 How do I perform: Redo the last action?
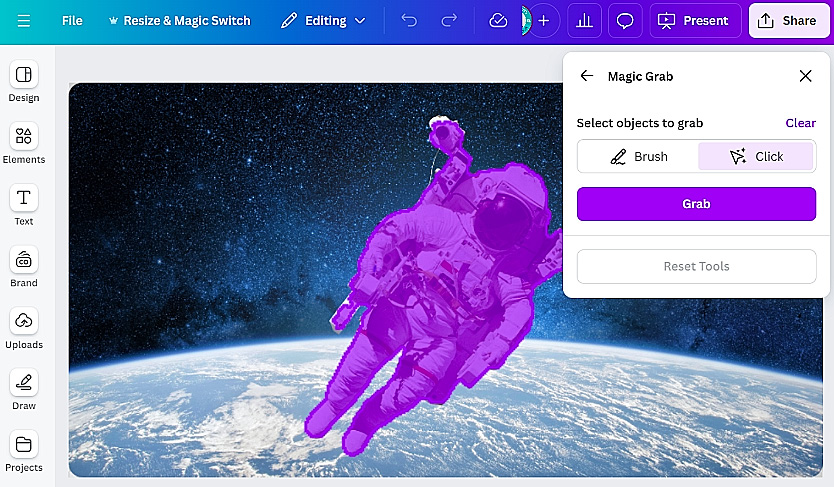pos(449,21)
